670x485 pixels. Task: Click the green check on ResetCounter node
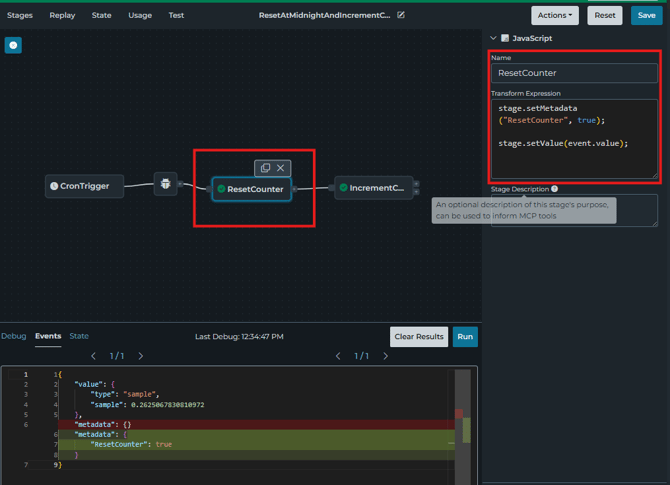(x=221, y=189)
